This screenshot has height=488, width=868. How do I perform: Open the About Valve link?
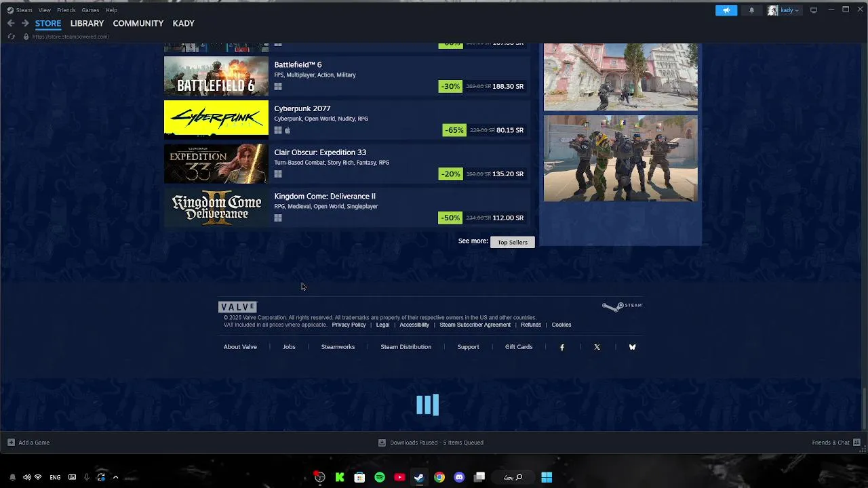[x=240, y=347]
